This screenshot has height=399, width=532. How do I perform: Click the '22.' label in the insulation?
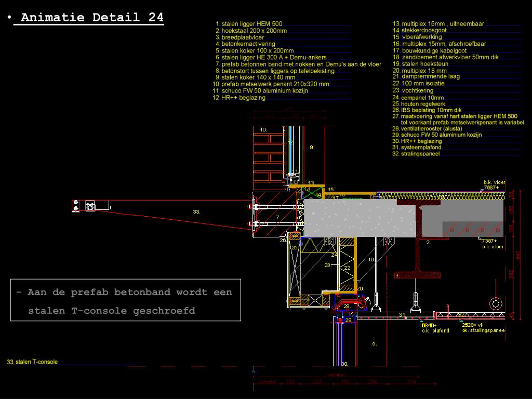(x=348, y=268)
